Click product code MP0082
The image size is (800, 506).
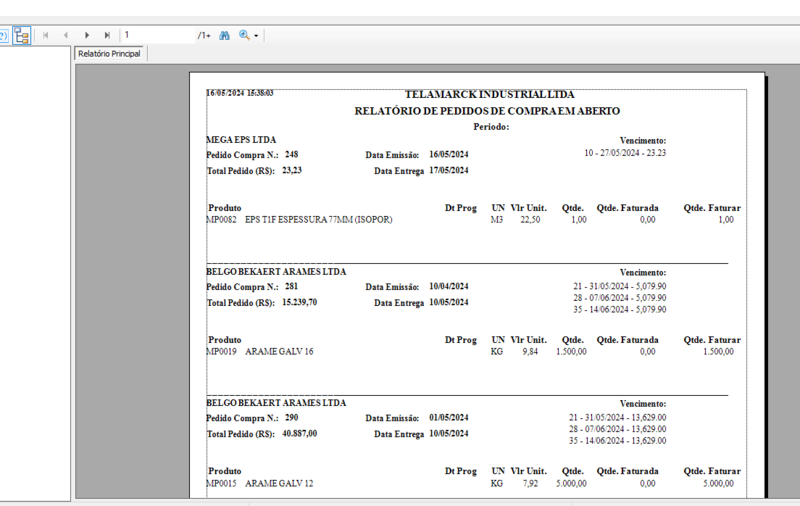(221, 220)
